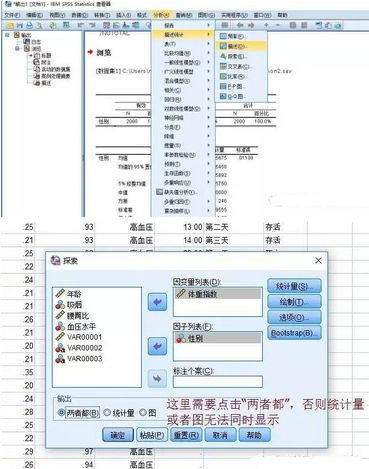This screenshot has height=469, width=369.
Task: Select variable VAR00002 in the Explore list
Action: click(79, 348)
